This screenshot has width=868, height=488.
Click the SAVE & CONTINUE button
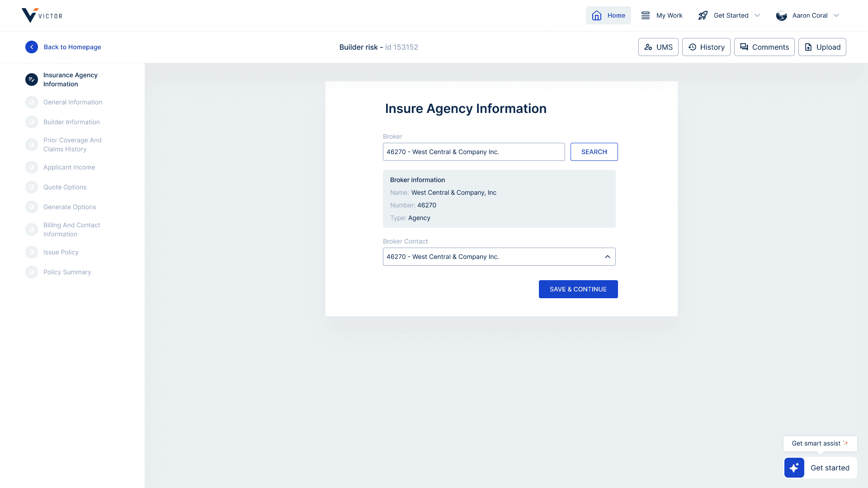pos(578,289)
